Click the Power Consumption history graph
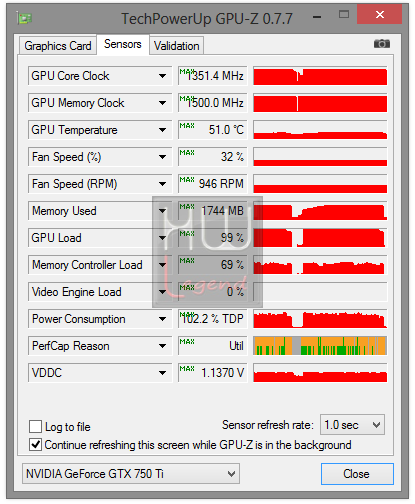This screenshot has height=504, width=415. click(x=320, y=319)
